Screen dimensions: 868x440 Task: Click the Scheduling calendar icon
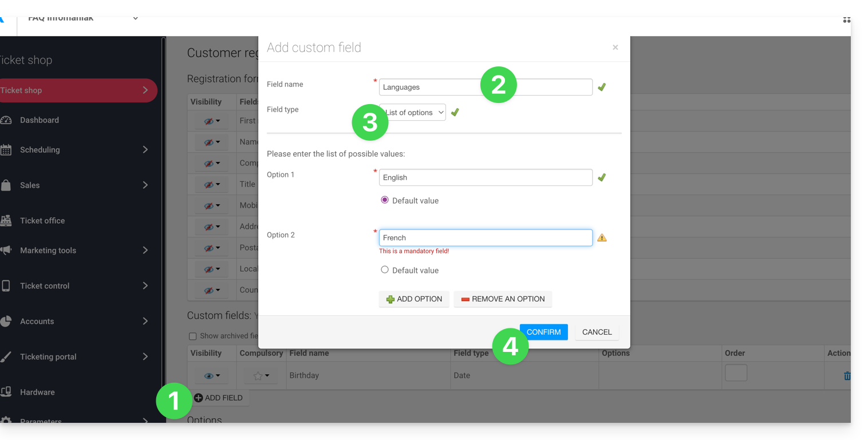(x=6, y=150)
